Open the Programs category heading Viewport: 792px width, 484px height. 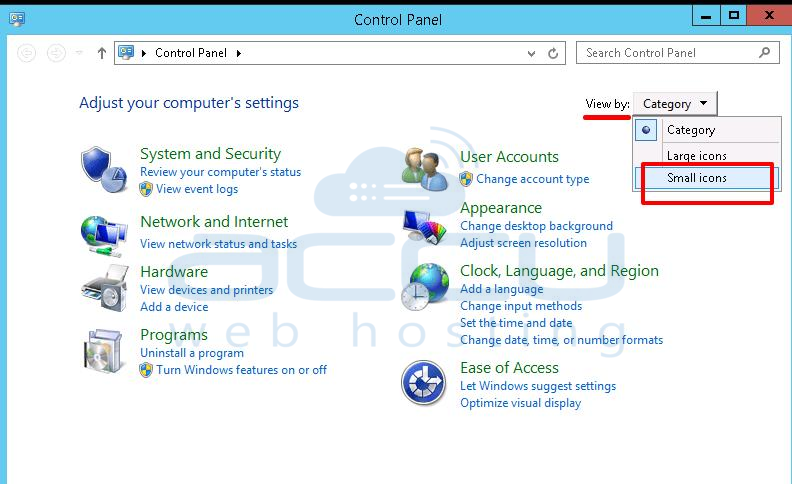174,334
